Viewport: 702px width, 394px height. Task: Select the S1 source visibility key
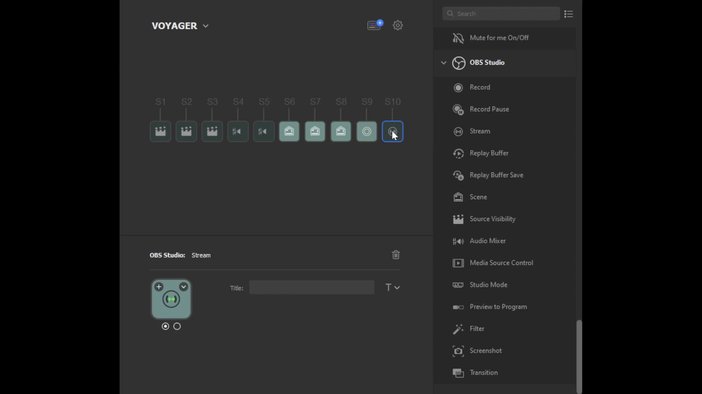[160, 132]
